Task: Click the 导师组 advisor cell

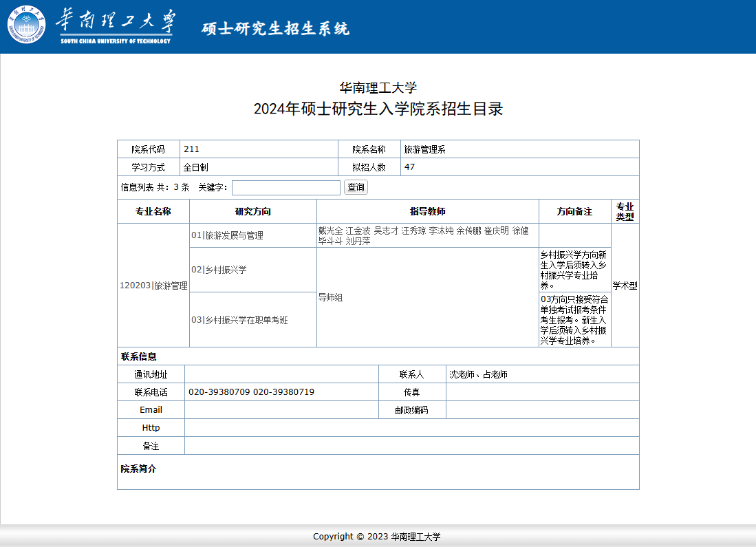Action: click(x=428, y=298)
